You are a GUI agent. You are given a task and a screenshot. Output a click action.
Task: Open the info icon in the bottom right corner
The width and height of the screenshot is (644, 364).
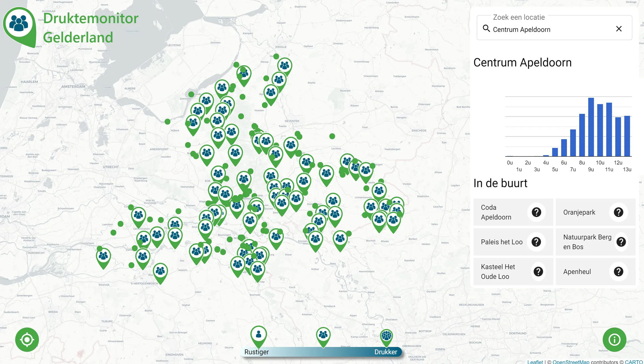click(x=614, y=339)
